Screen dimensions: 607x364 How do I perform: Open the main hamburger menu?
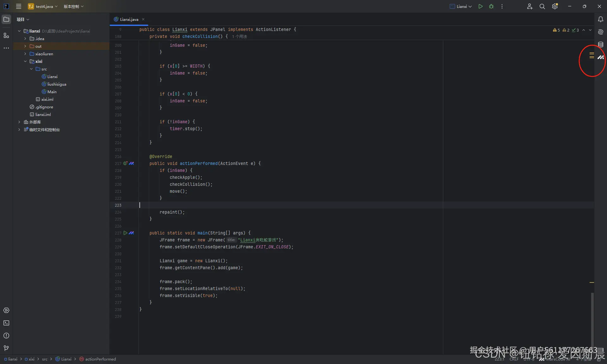click(x=19, y=6)
